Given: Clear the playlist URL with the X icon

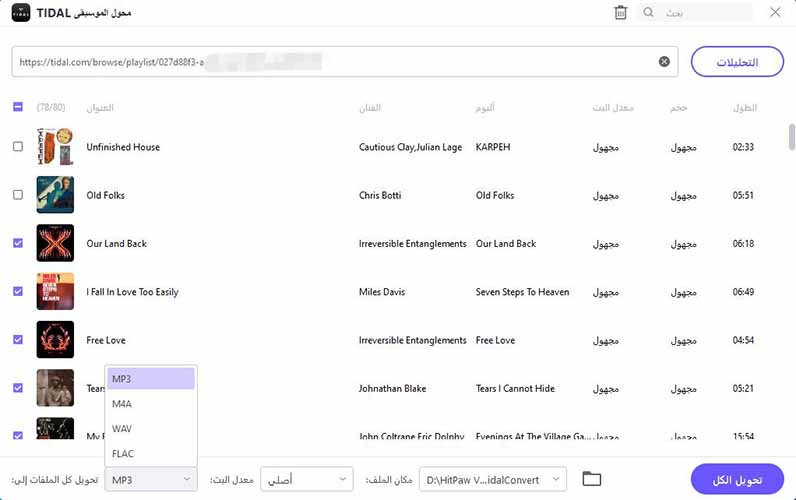Looking at the screenshot, I should coord(664,61).
